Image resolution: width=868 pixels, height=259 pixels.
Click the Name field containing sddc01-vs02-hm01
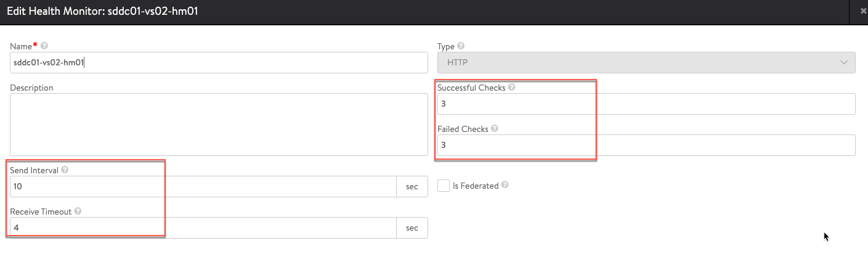[x=219, y=62]
